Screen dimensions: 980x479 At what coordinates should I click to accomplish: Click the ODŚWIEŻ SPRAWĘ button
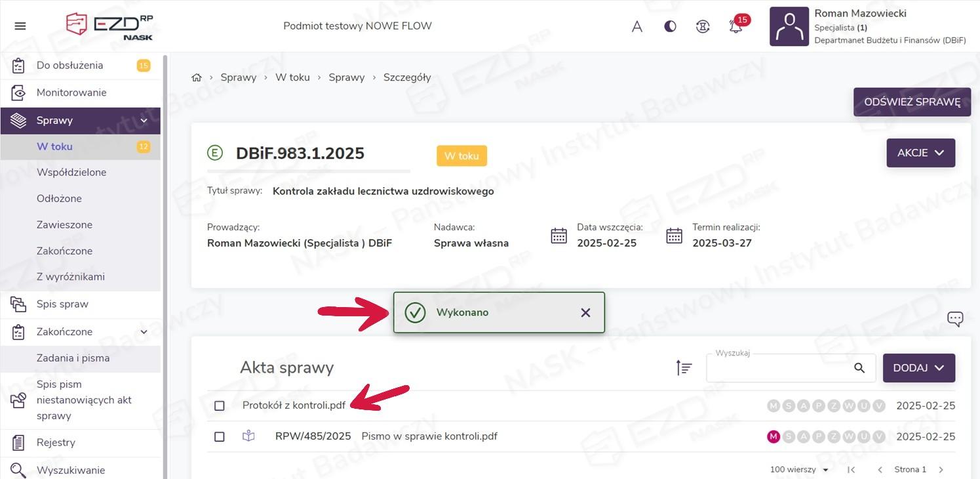tap(912, 102)
